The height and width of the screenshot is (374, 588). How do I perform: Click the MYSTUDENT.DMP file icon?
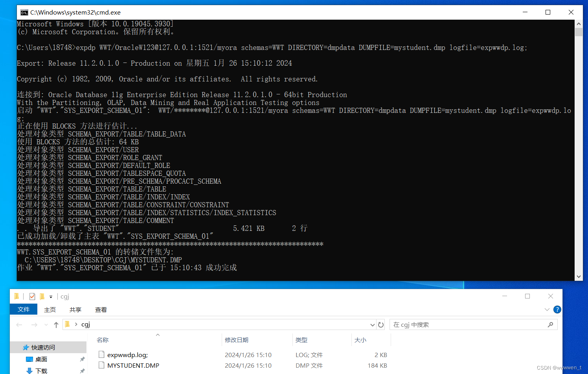[x=101, y=365]
